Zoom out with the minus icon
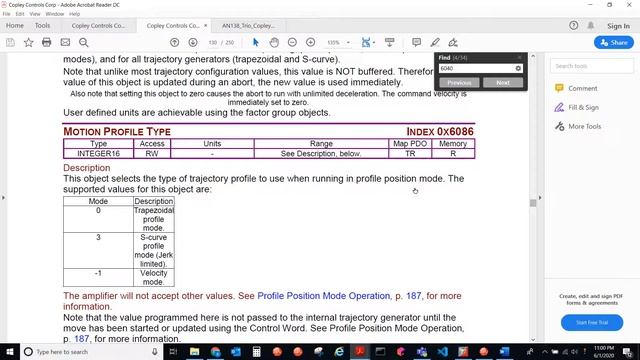Viewport: 640px width, 360px height. point(292,42)
